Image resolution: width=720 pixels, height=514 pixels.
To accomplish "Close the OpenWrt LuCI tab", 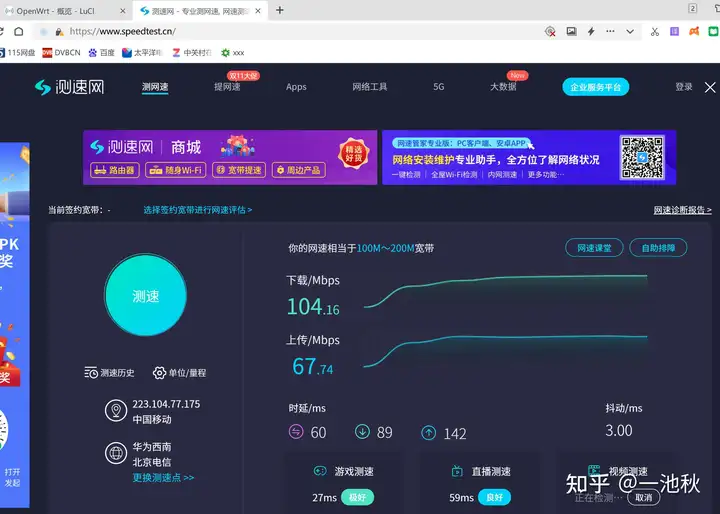I will (x=123, y=11).
